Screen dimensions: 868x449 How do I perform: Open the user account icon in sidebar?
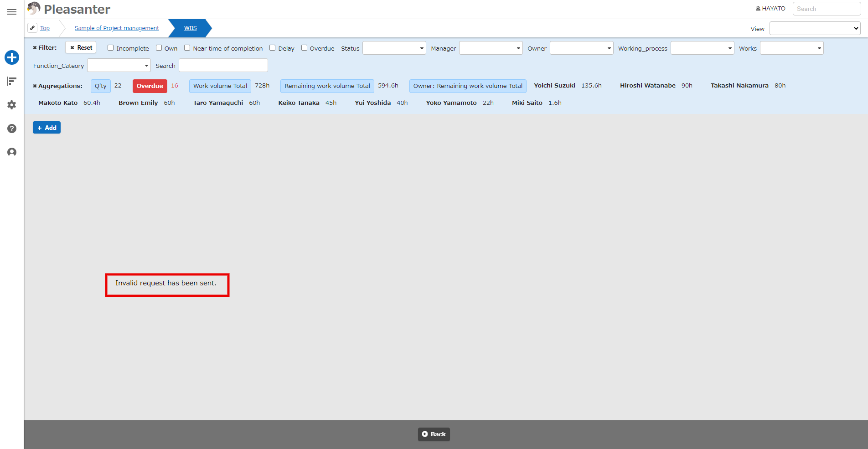(x=12, y=152)
